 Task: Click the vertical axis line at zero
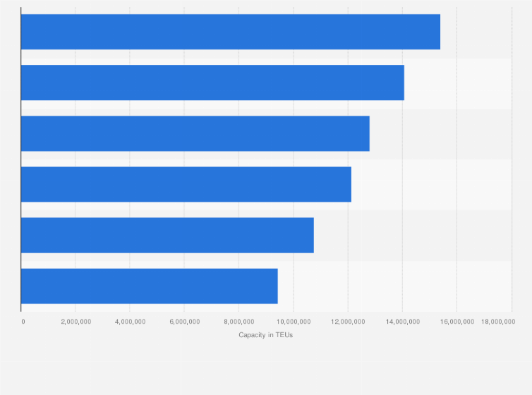[x=20, y=159]
